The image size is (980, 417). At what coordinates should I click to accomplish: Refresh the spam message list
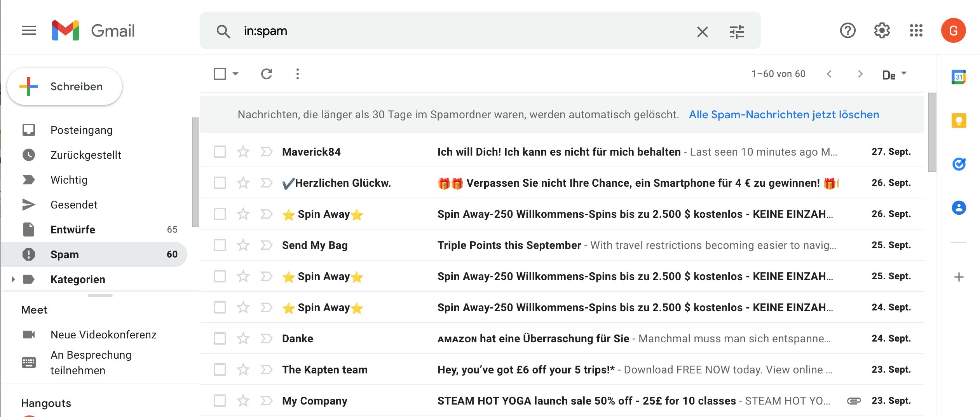[267, 74]
